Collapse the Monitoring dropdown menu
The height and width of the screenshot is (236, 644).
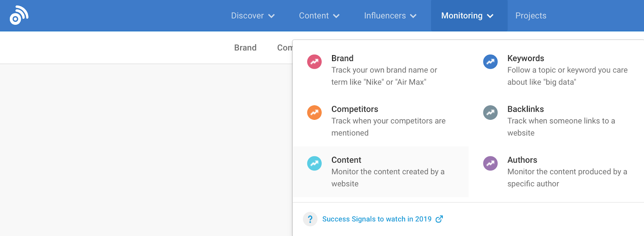click(467, 16)
